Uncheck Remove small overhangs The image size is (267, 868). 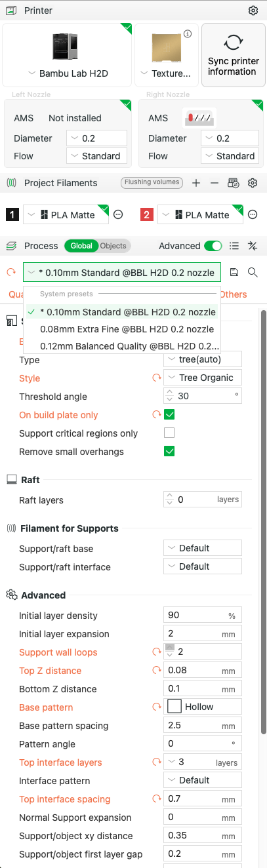169,451
